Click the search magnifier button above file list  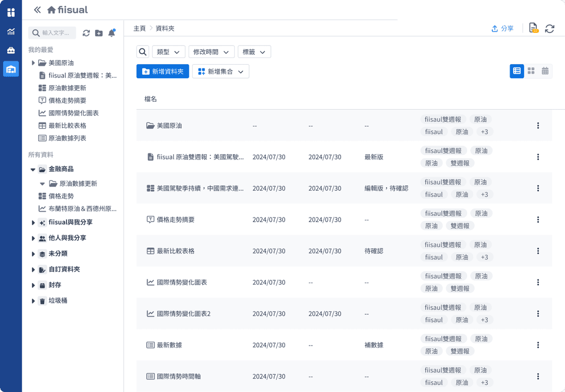click(x=143, y=52)
